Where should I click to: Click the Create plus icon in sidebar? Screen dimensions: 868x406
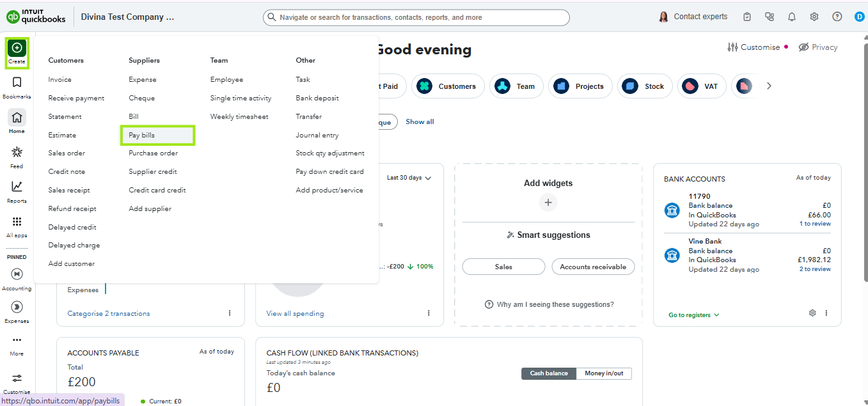[x=17, y=49]
